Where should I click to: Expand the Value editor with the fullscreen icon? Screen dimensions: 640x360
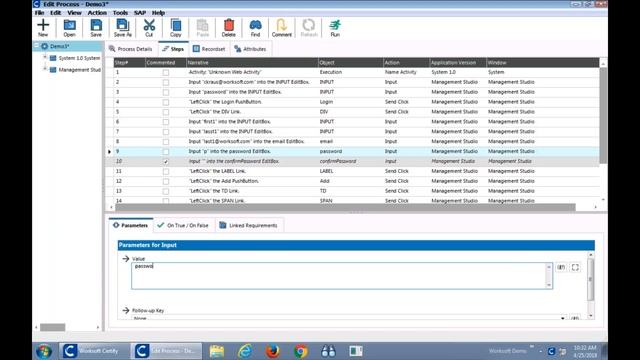pyautogui.click(x=575, y=267)
